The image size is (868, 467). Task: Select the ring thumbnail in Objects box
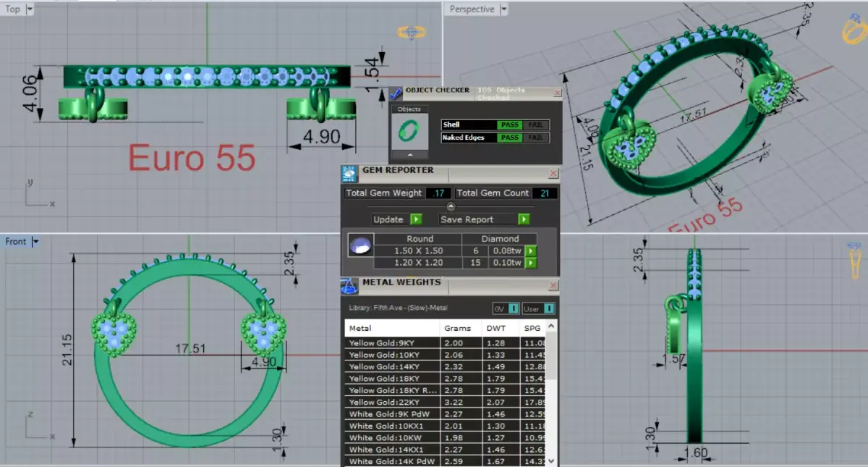pos(409,131)
